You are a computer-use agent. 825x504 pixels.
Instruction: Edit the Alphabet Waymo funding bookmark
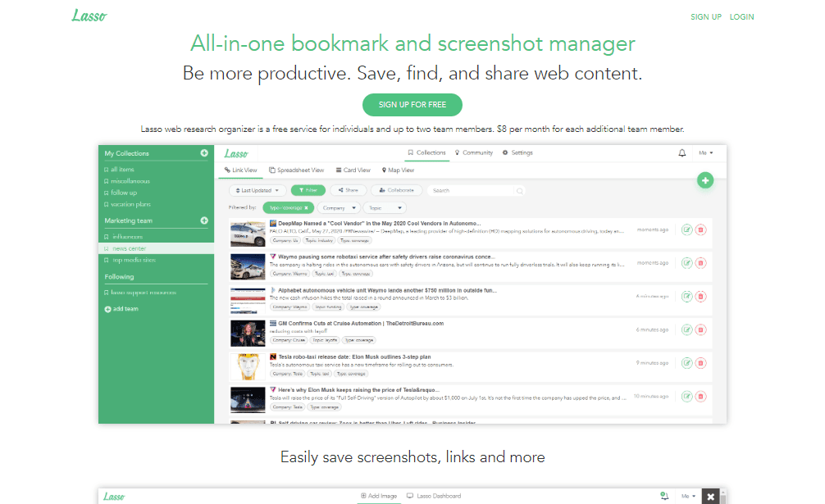686,297
